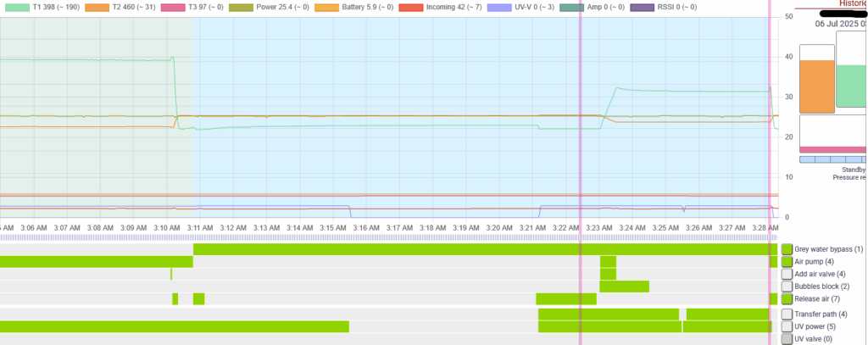This screenshot has height=345, width=868.
Task: Uncheck the Air pump (4) checkbox
Action: point(787,261)
